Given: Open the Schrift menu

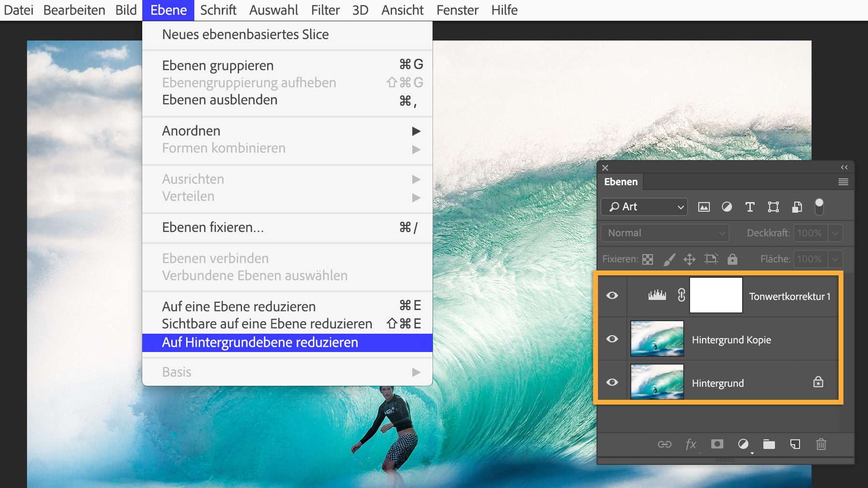Looking at the screenshot, I should point(218,10).
